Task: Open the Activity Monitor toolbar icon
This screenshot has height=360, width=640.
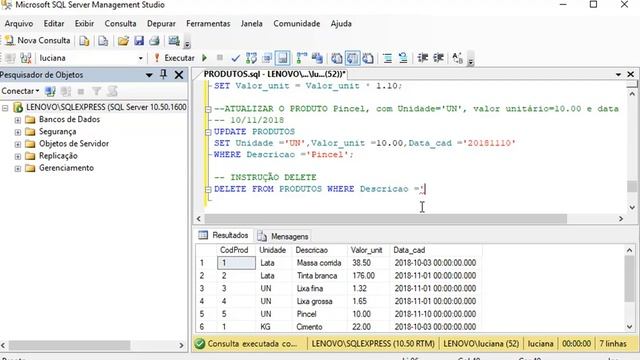Action: [174, 41]
